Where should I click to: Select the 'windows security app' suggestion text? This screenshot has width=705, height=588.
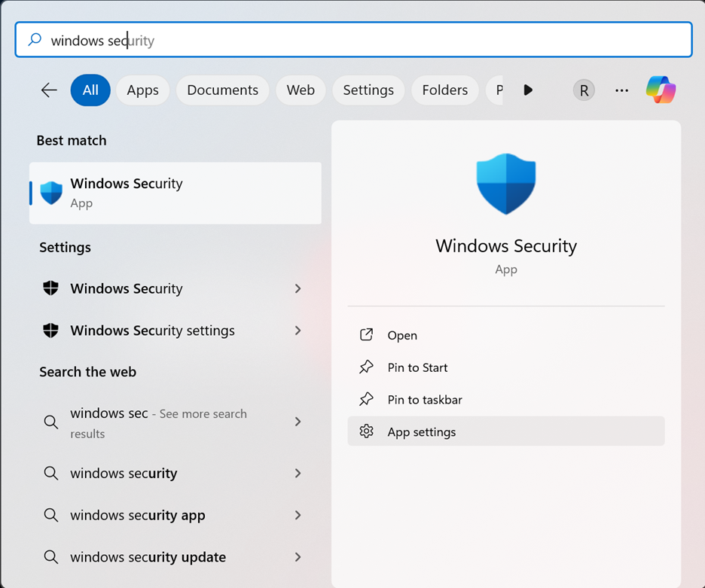pos(138,515)
